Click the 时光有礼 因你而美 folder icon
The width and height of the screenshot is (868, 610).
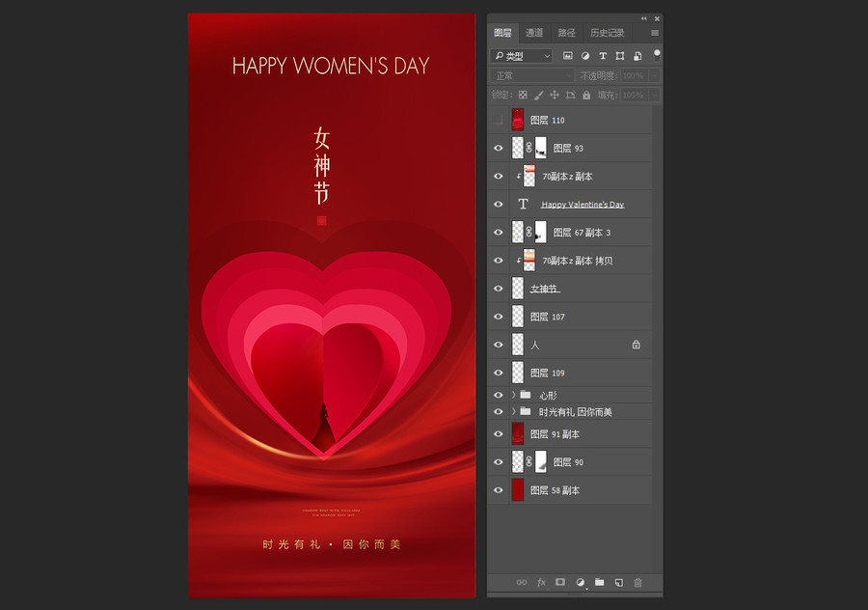(x=526, y=411)
